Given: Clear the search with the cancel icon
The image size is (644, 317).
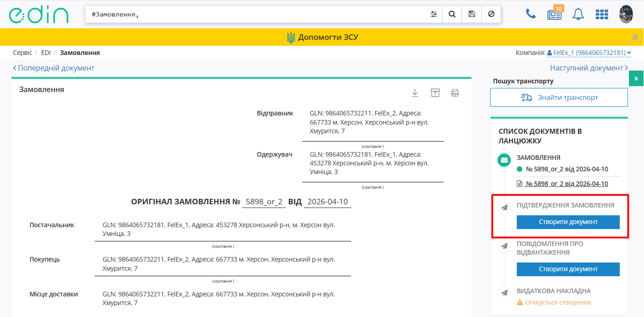Looking at the screenshot, I should coord(491,14).
